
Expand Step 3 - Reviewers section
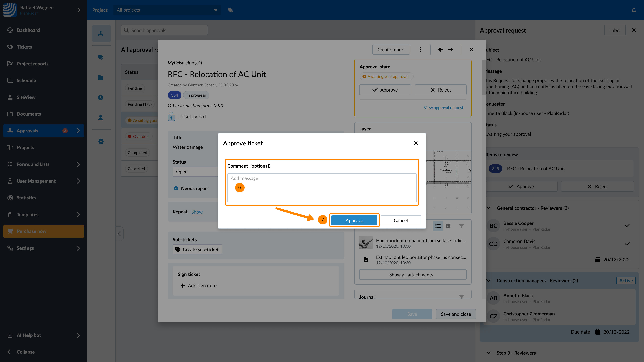(x=489, y=353)
